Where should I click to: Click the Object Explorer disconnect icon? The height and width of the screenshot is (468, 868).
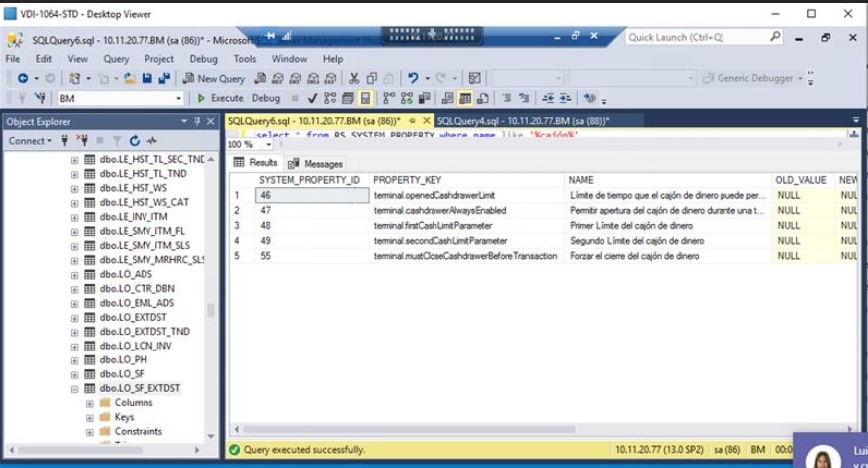click(x=82, y=141)
